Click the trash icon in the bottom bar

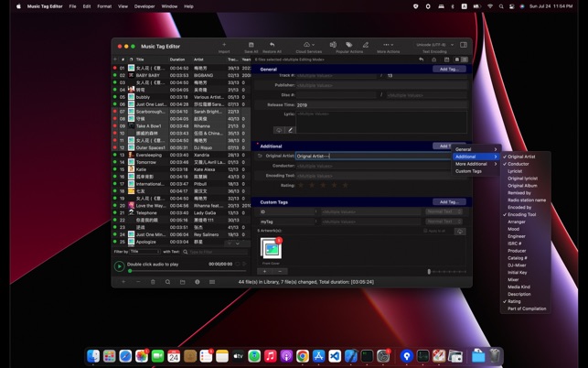(x=153, y=282)
